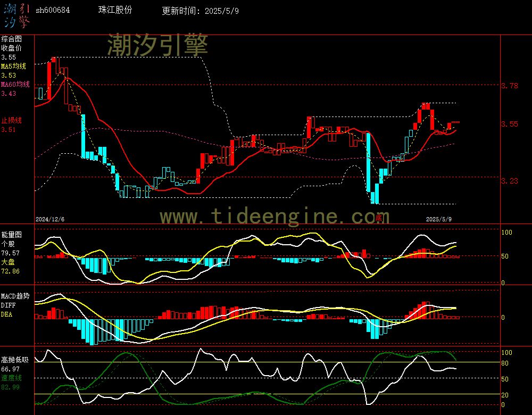Select the MA5 value 3.53
The image size is (532, 415).
(9, 76)
